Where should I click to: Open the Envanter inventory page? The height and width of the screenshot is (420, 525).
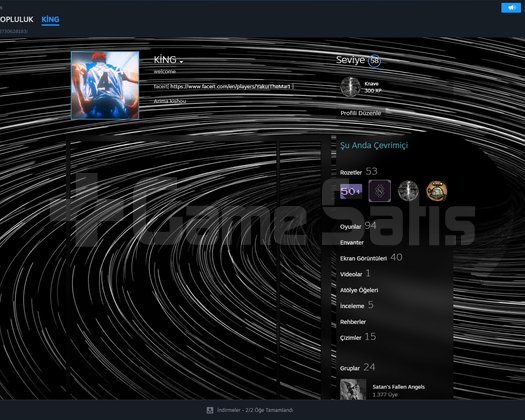(x=352, y=242)
